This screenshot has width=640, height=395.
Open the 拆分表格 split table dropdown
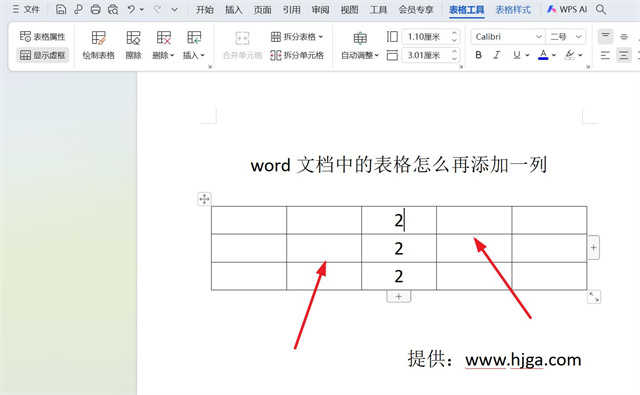tap(297, 37)
